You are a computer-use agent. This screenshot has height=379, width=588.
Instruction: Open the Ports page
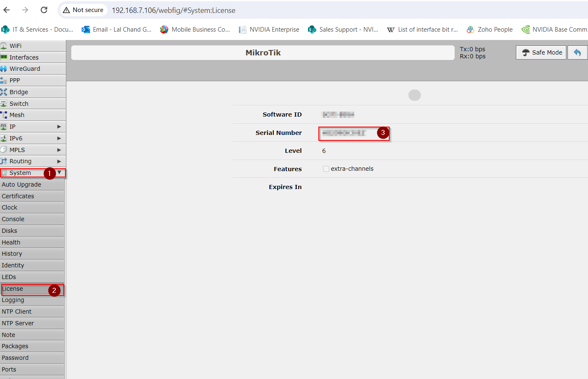tap(32, 369)
